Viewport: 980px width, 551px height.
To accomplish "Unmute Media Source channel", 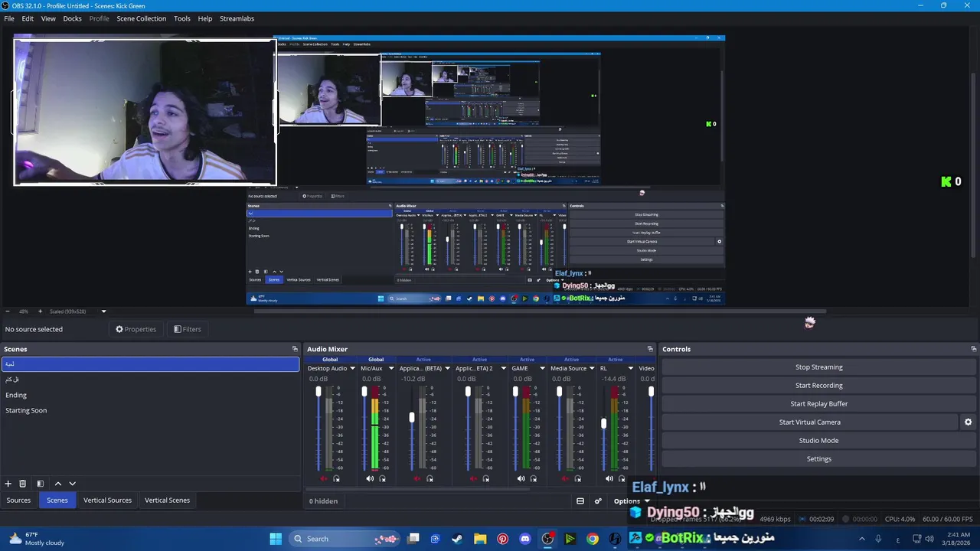I will [565, 479].
